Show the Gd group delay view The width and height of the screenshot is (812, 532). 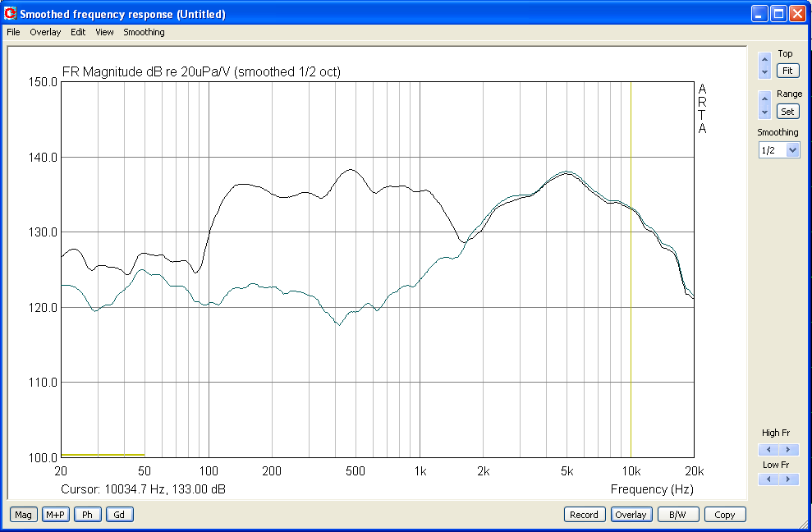(120, 515)
